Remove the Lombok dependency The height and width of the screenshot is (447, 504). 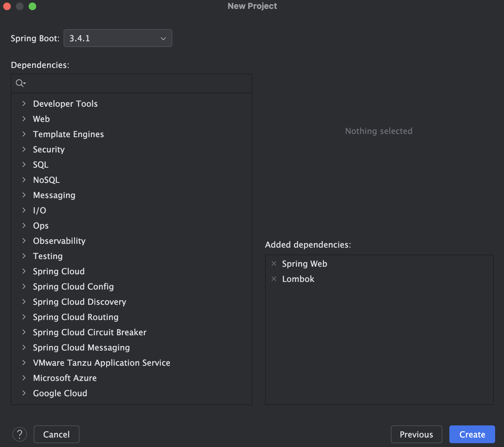coord(274,279)
